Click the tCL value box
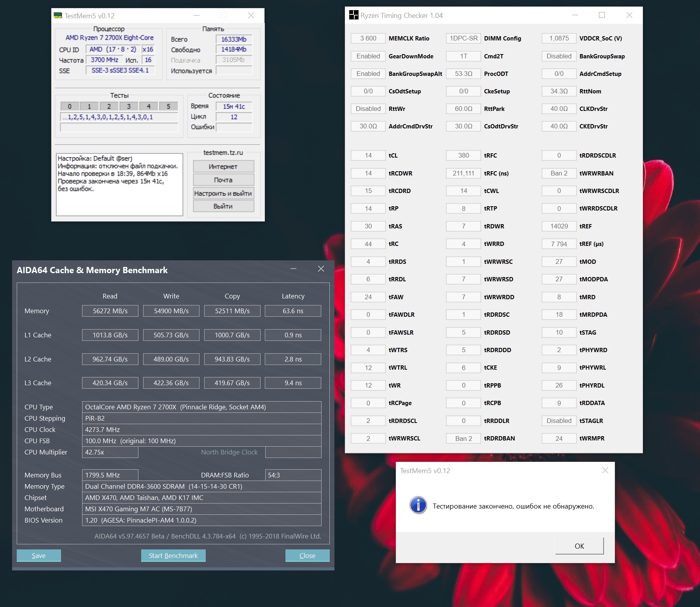Viewport: 700px width, 607px height. pos(368,155)
